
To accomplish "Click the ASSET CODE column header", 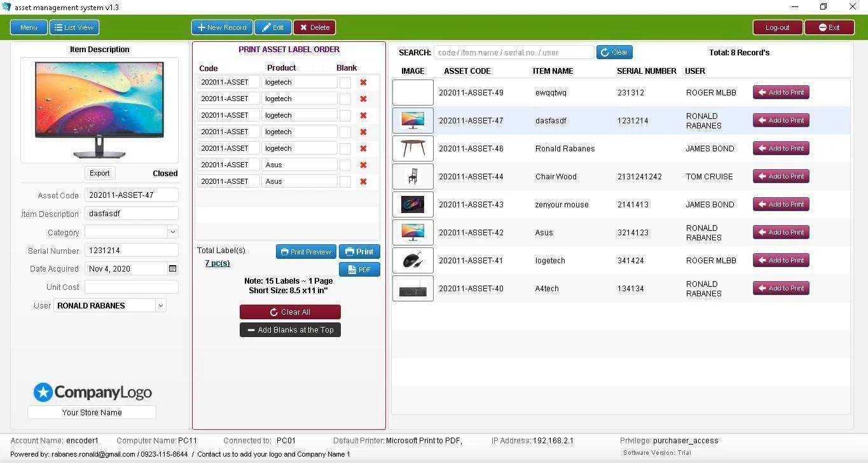I will click(467, 71).
